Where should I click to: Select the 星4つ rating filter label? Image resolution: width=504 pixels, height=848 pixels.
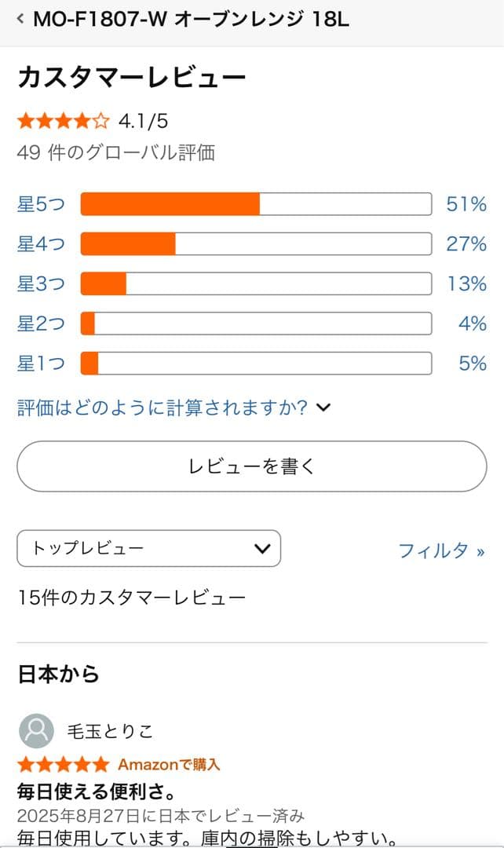click(41, 244)
